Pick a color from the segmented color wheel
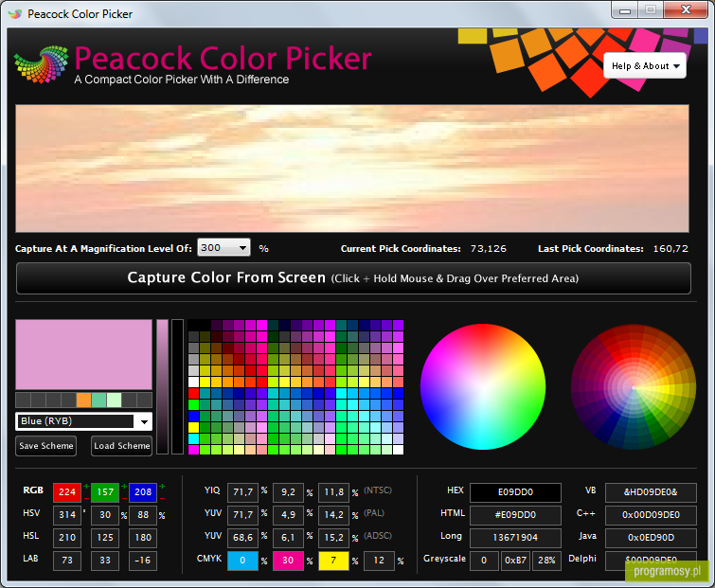715x588 pixels. tap(634, 386)
